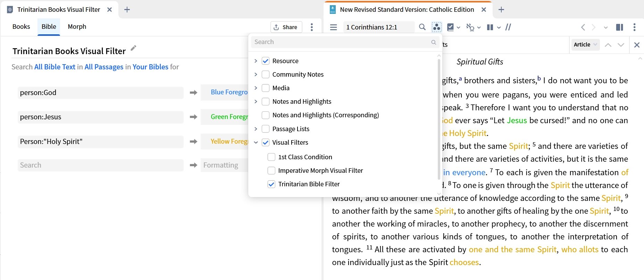This screenshot has width=644, height=280.
Task: Open the Blue Foreground formatting selector
Action: (225, 92)
